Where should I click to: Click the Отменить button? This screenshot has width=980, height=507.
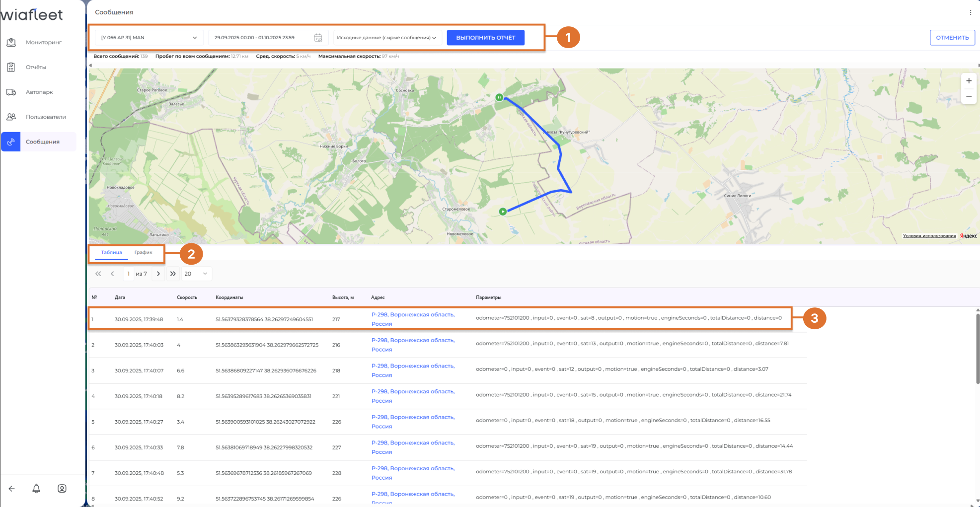(952, 38)
